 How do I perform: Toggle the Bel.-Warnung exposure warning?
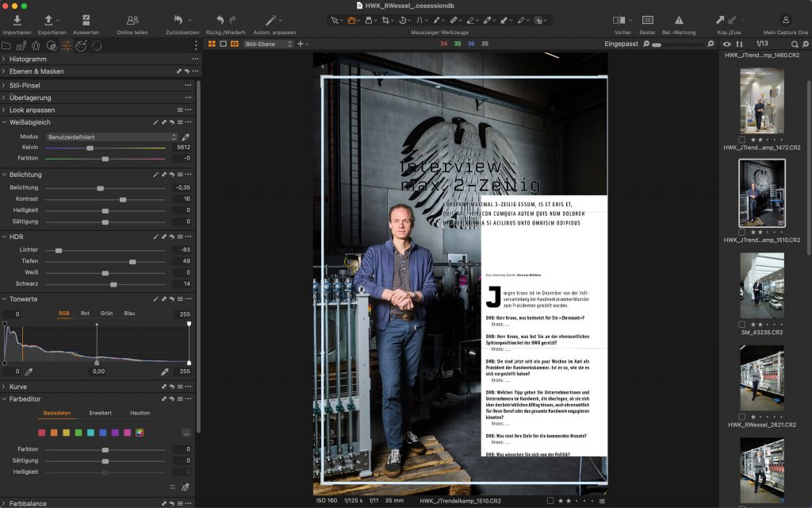click(679, 20)
